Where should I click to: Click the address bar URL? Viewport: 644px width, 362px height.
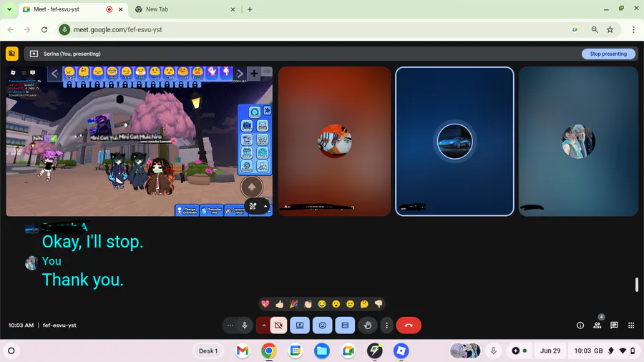(118, 29)
